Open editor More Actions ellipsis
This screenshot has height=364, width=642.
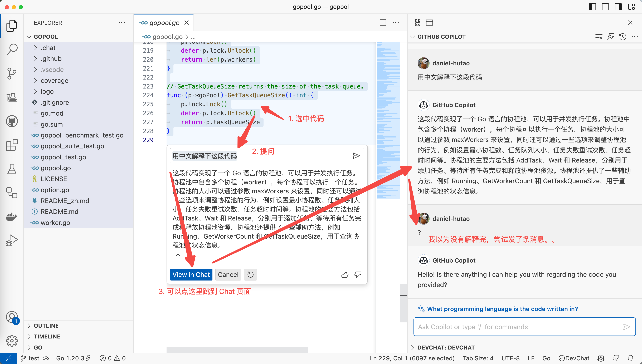pos(396,22)
